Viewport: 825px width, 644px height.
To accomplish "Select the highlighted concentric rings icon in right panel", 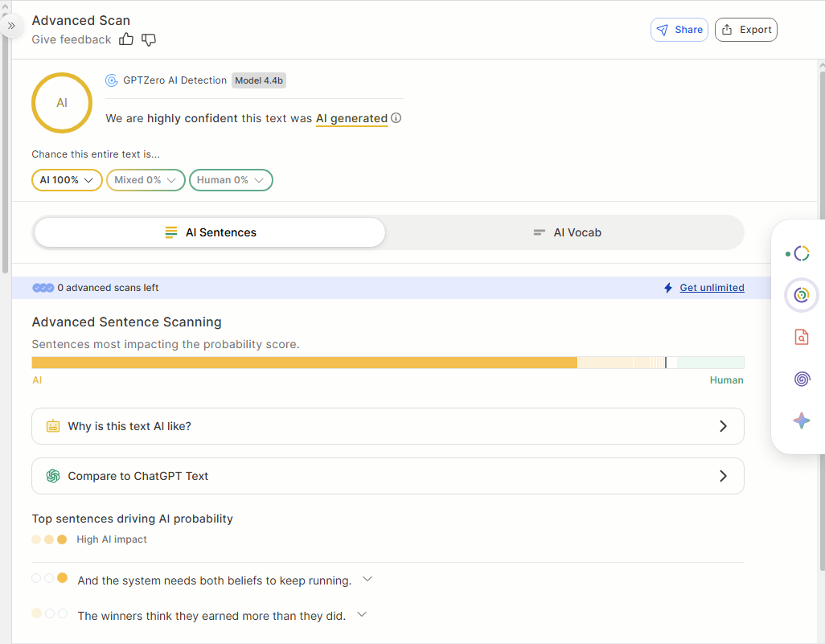I will [802, 295].
